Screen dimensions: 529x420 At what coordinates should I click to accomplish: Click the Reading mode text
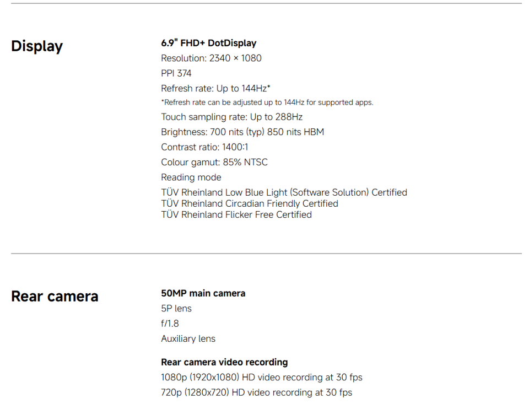[191, 177]
